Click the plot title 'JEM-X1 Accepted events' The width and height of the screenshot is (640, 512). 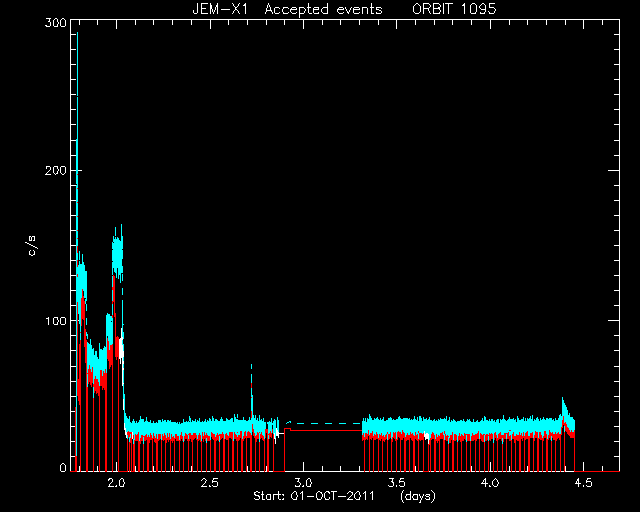(287, 9)
